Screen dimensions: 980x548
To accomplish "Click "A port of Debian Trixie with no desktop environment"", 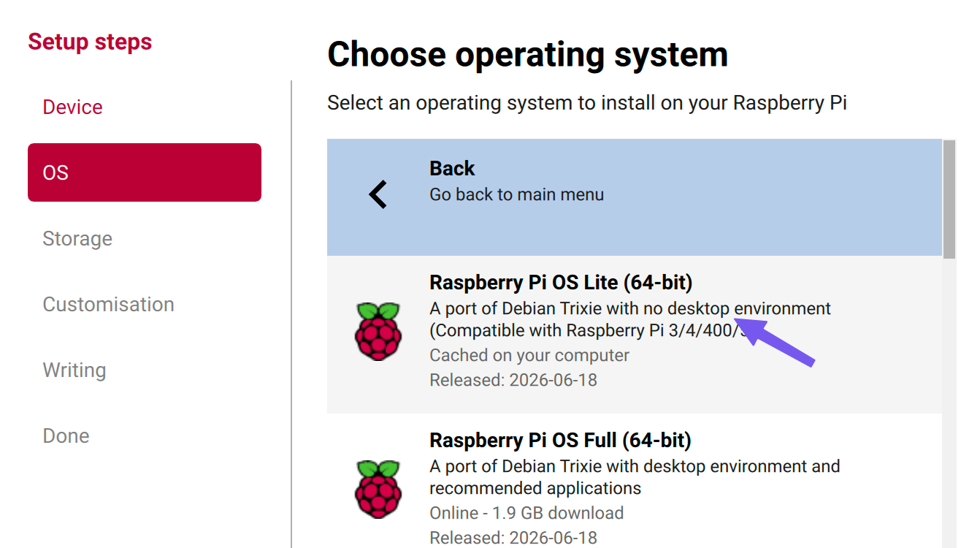I will click(x=630, y=308).
